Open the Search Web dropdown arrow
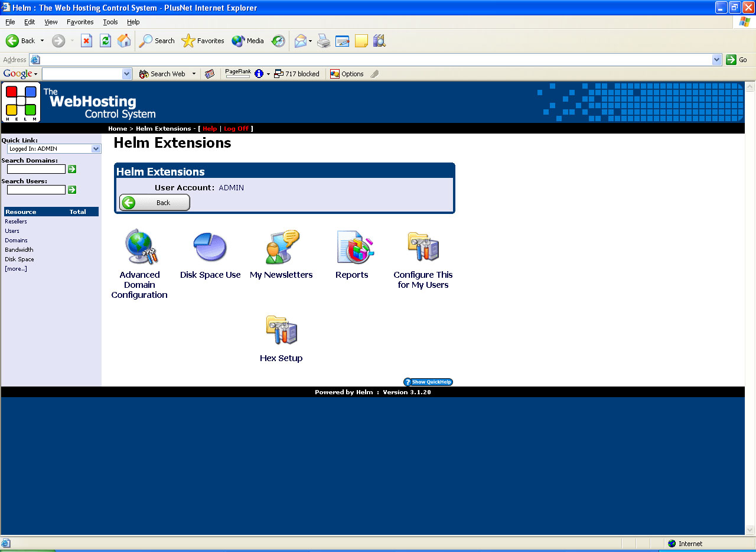 194,74
